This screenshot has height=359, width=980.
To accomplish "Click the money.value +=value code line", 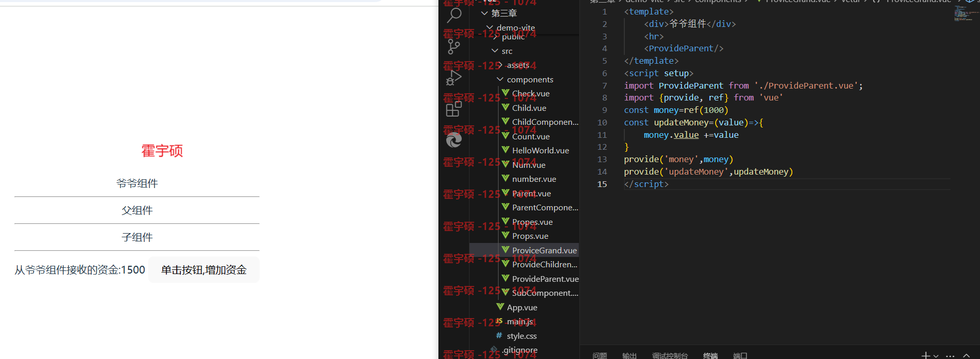I will pos(691,135).
